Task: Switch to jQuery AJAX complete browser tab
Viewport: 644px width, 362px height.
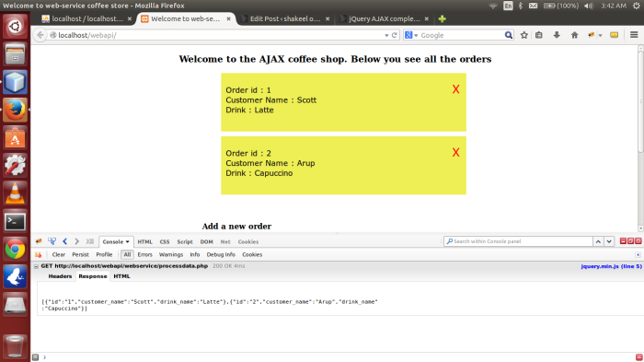Action: coord(384,18)
